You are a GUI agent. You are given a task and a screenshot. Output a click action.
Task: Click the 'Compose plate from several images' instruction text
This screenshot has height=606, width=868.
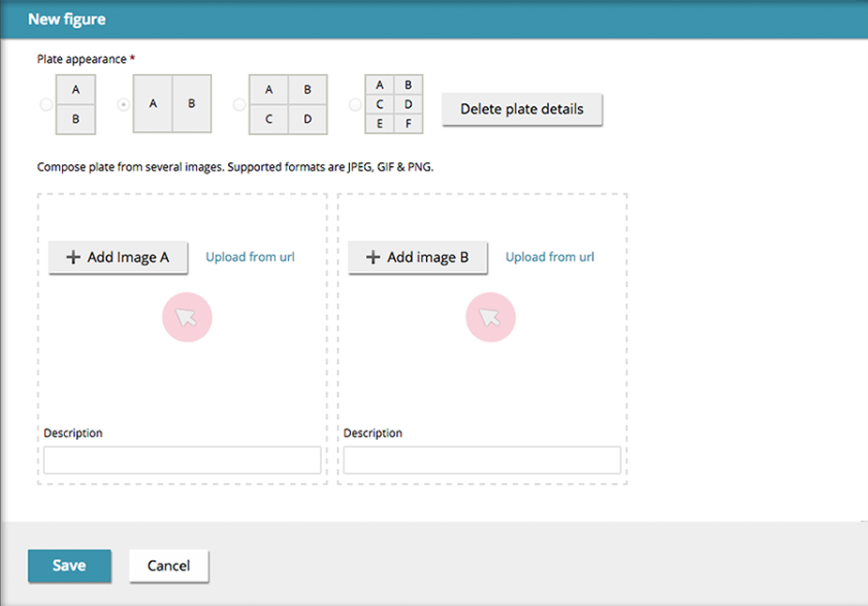coord(236,167)
